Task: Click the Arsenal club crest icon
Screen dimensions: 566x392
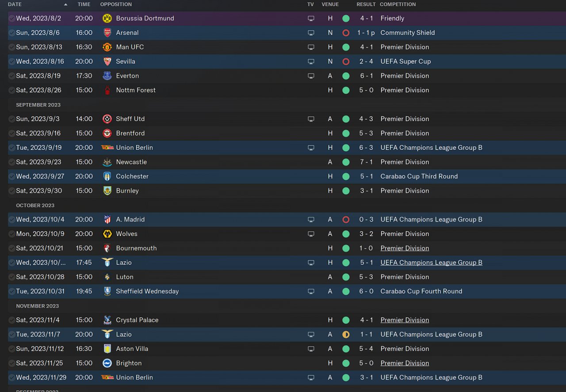Action: [x=107, y=33]
